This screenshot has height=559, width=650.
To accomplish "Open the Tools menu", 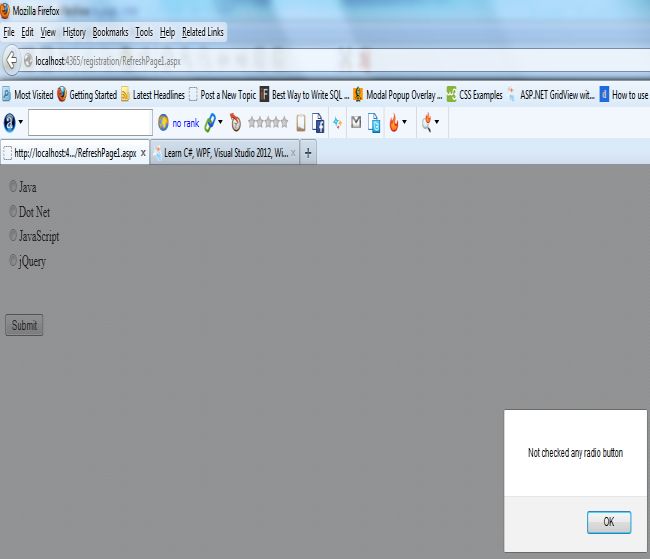I will 144,32.
